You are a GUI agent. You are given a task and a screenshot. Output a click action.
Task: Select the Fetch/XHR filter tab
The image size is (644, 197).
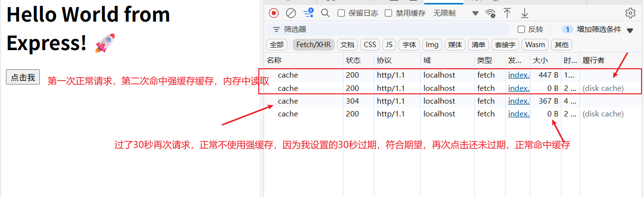[313, 45]
